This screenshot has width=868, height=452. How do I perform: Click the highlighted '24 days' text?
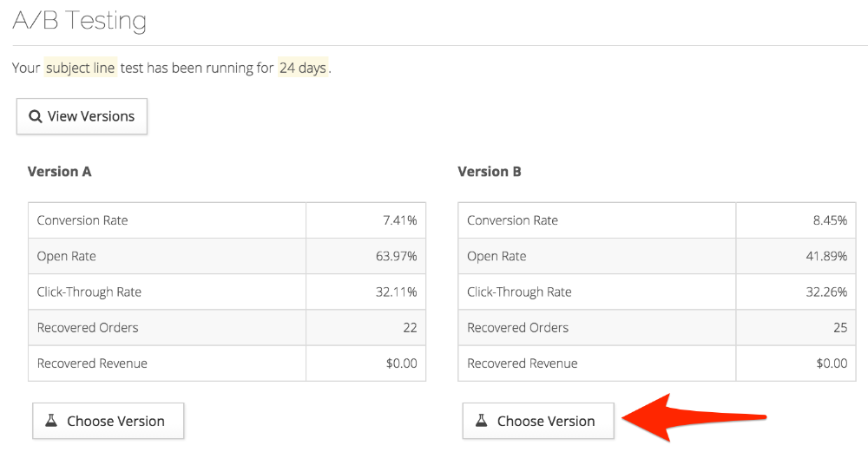(x=302, y=68)
